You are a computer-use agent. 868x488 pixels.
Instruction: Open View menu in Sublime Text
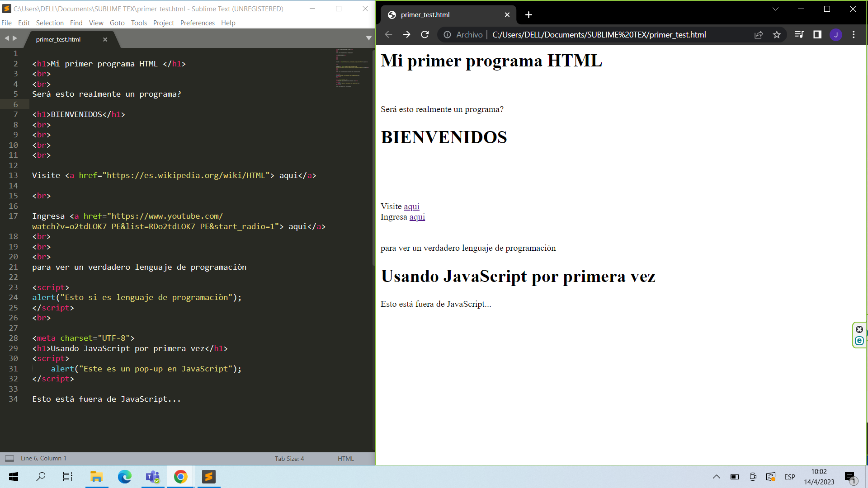[96, 23]
